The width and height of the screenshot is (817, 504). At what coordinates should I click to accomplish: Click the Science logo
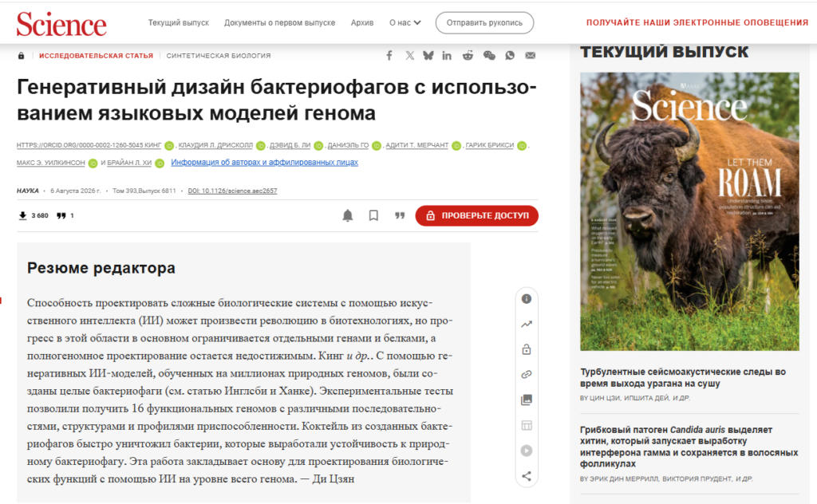(x=61, y=24)
